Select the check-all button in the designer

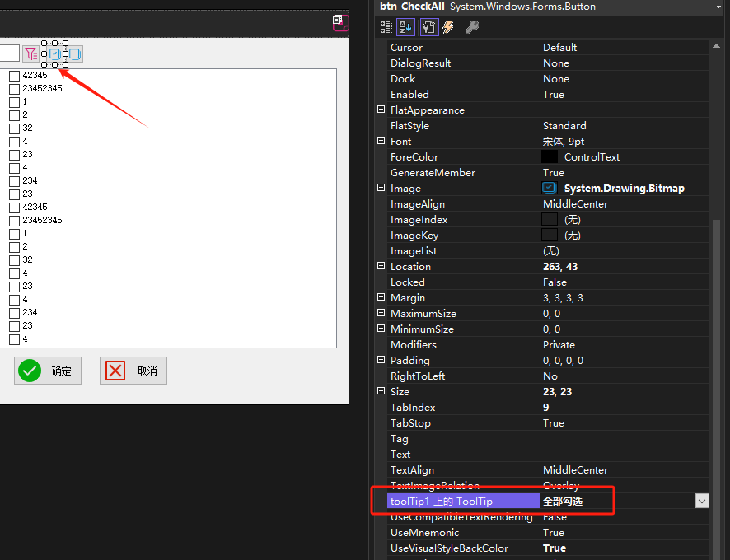54,54
